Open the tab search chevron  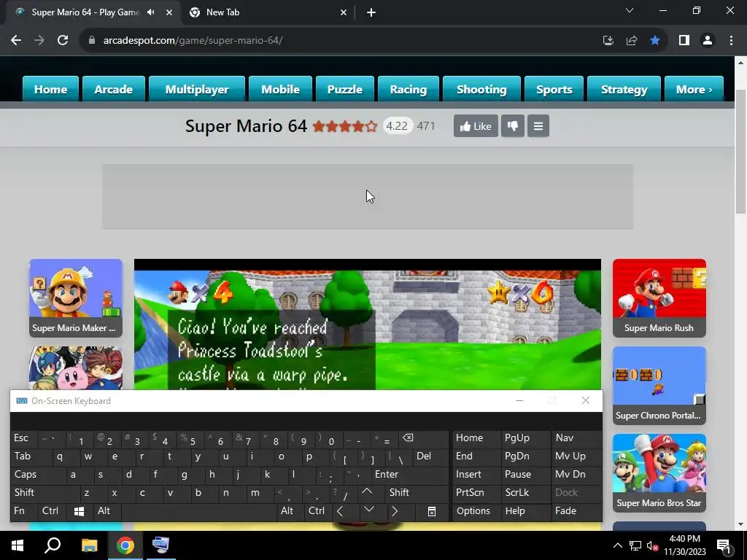click(630, 10)
